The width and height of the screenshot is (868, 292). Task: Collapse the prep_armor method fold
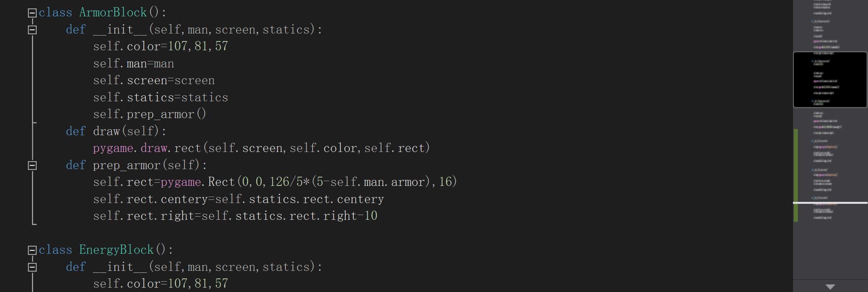(32, 165)
